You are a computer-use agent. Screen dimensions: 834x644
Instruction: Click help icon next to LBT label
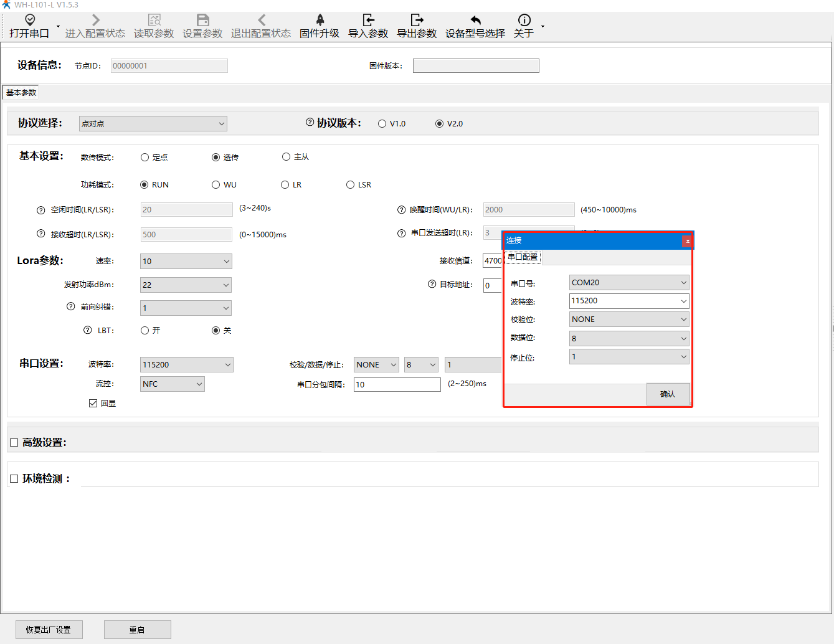[x=88, y=330]
